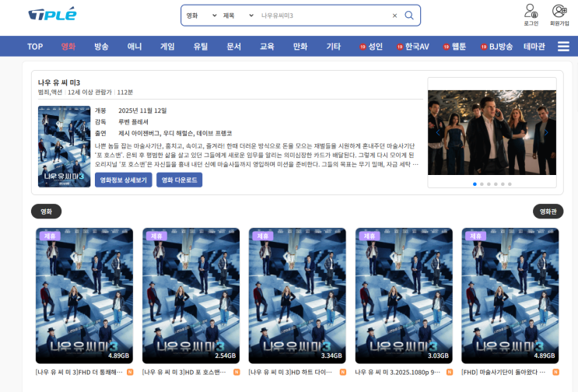Select the third carousel dot indicator

click(489, 184)
